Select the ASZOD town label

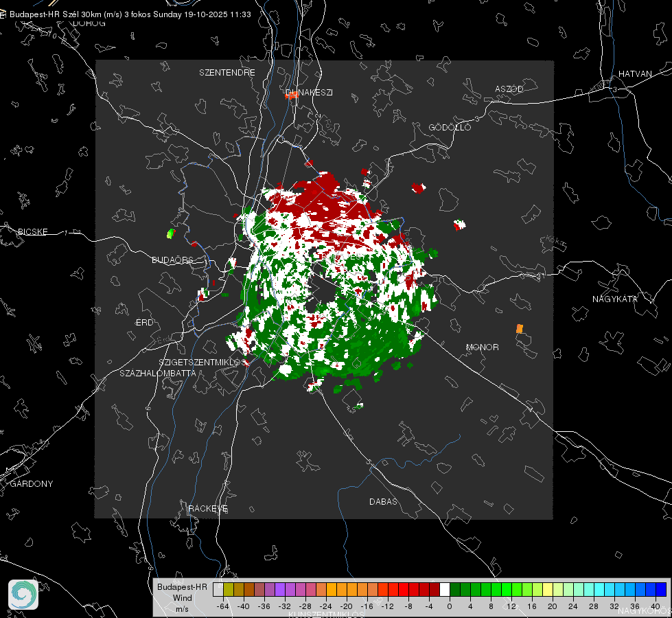509,89
